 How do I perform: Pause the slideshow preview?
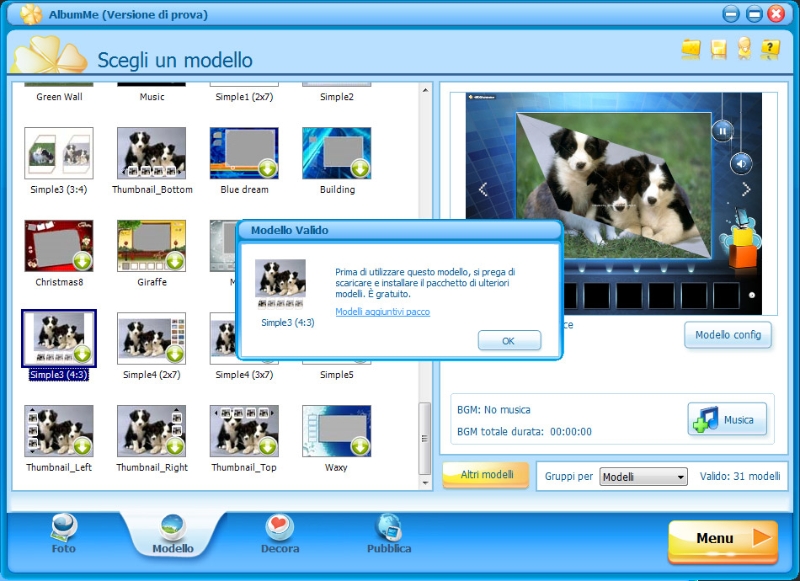722,131
